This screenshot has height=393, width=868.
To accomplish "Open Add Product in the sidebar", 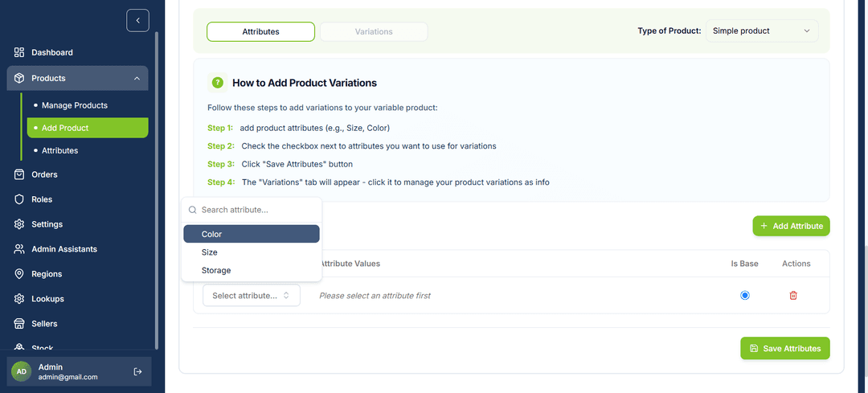I will 88,128.
